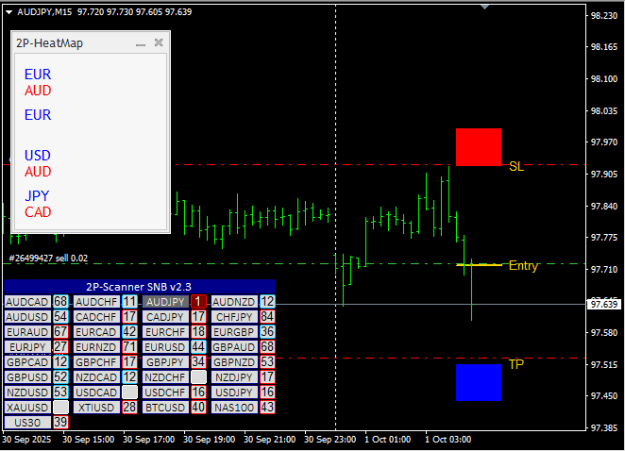
Task: Click the 30 Sep 23:00 time label
Action: pos(330,439)
